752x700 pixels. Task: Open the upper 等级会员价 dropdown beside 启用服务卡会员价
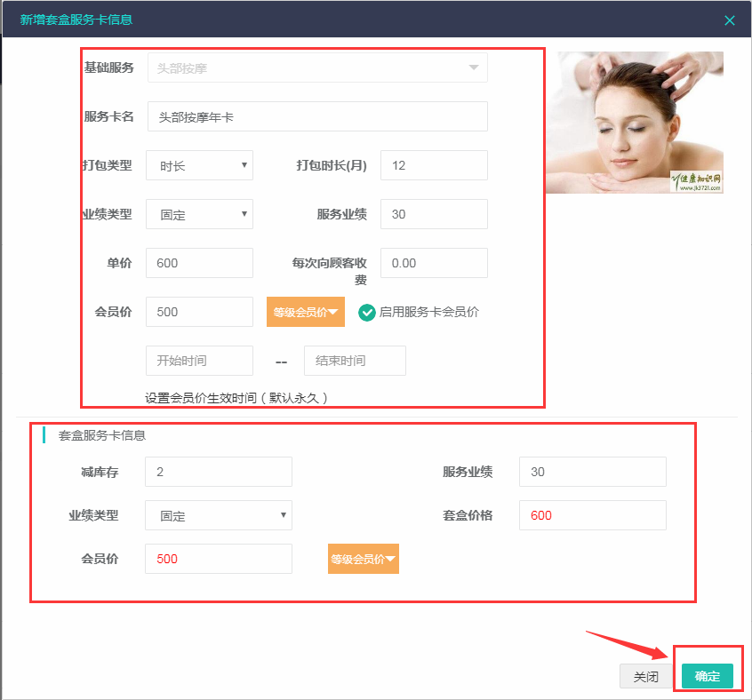[x=306, y=312]
